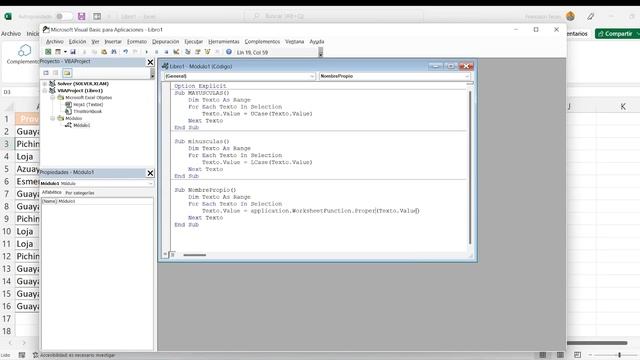Open the Properties Window toolbar icon
The height and width of the screenshot is (360, 640).
[x=198, y=52]
